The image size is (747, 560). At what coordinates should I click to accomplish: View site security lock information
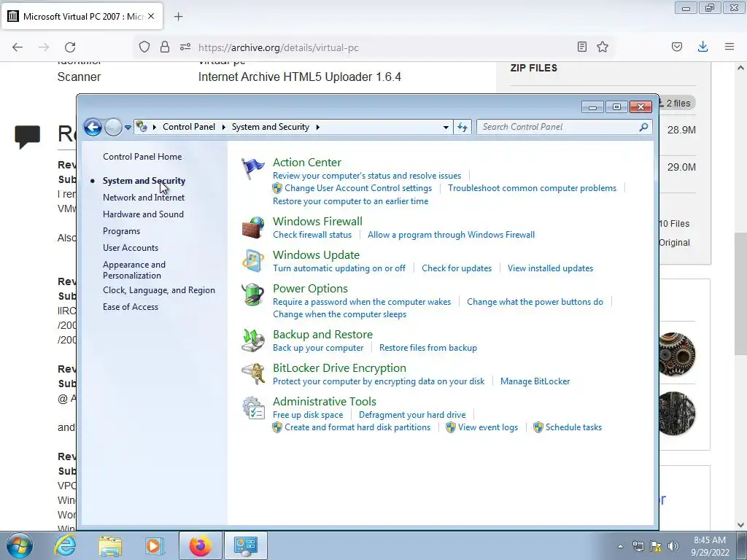[x=165, y=47]
